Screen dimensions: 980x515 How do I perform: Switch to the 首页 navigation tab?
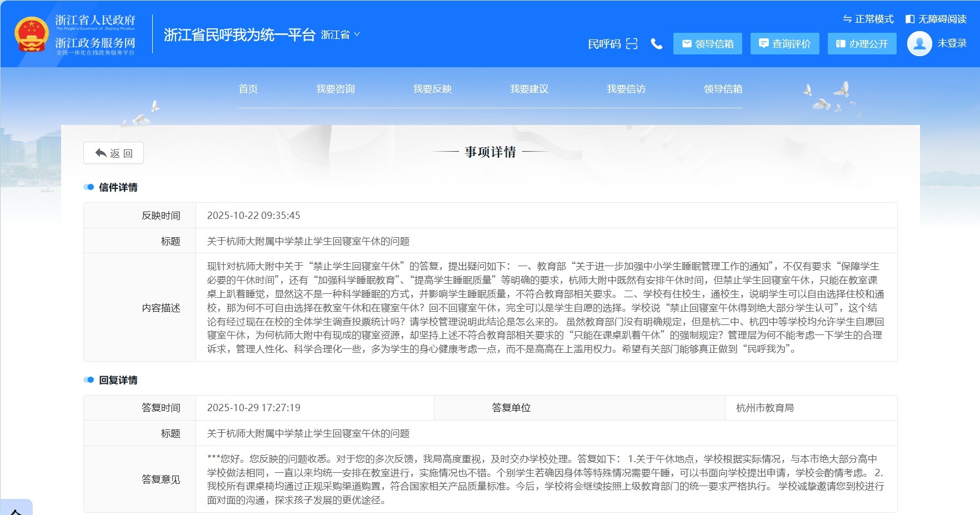[250, 89]
